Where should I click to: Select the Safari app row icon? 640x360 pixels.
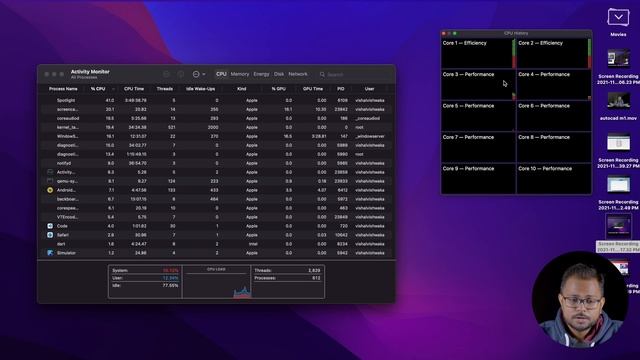click(50, 235)
